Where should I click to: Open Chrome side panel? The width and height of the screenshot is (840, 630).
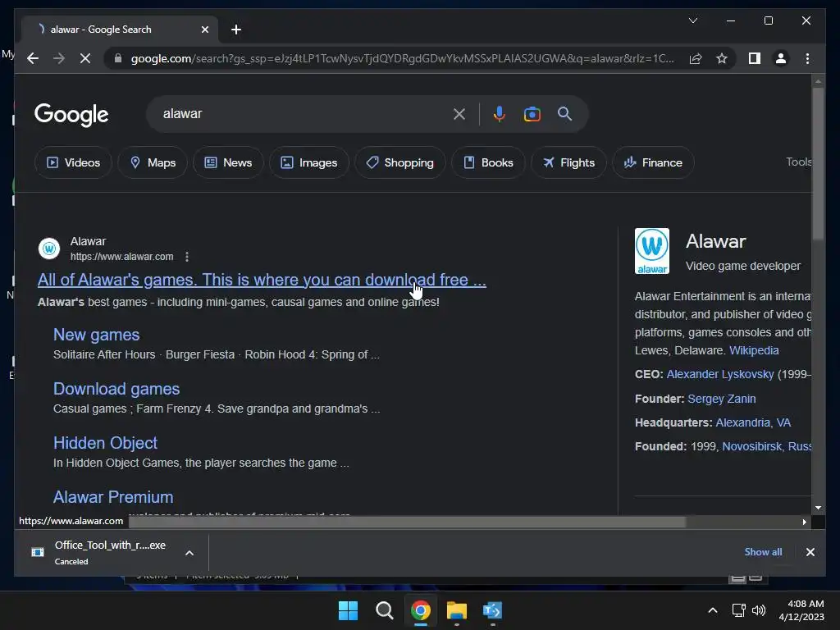click(755, 58)
